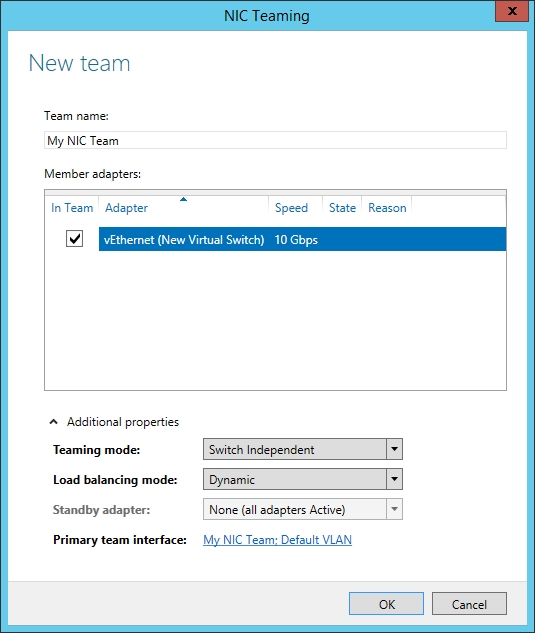Click the Team name text field

coord(275,140)
